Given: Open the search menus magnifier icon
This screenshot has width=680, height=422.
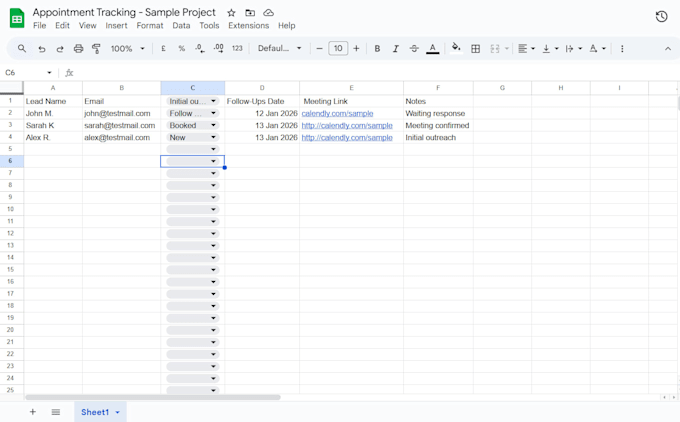Looking at the screenshot, I should click(22, 49).
